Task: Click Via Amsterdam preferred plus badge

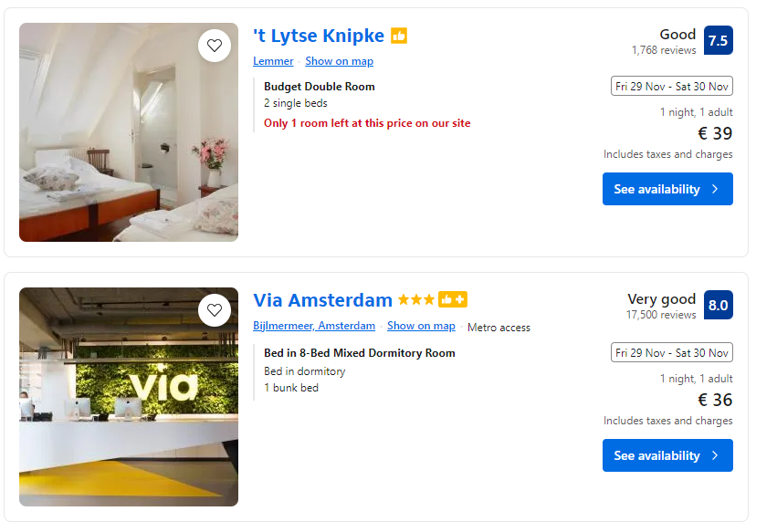Action: pyautogui.click(x=453, y=300)
